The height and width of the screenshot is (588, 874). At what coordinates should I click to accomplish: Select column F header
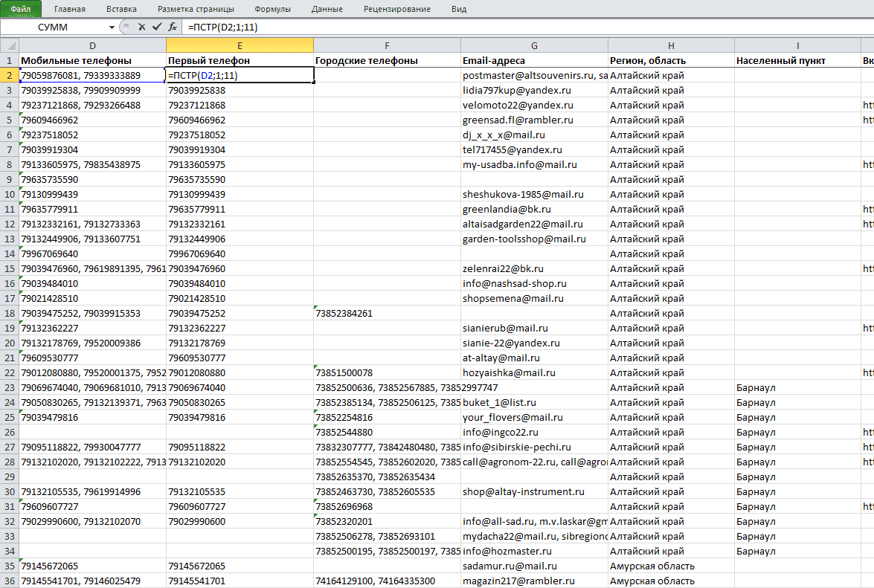click(x=387, y=45)
